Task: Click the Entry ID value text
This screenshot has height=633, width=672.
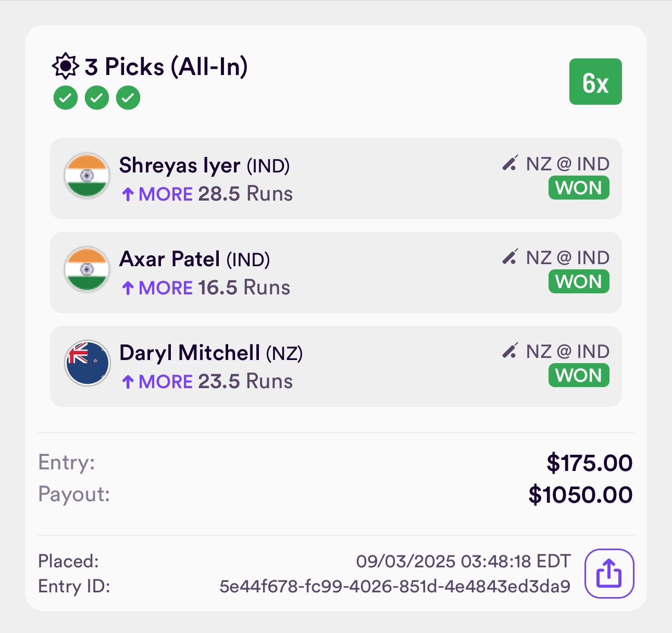Action: [395, 587]
